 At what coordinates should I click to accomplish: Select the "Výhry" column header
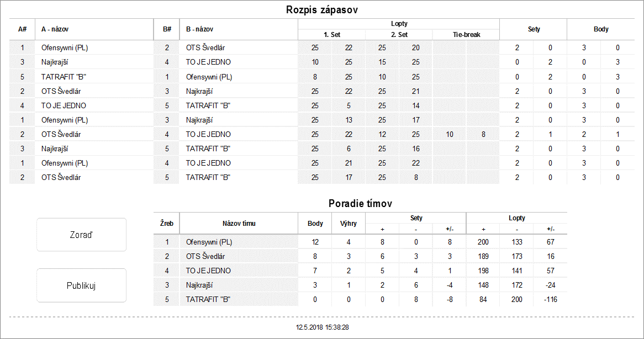349,224
